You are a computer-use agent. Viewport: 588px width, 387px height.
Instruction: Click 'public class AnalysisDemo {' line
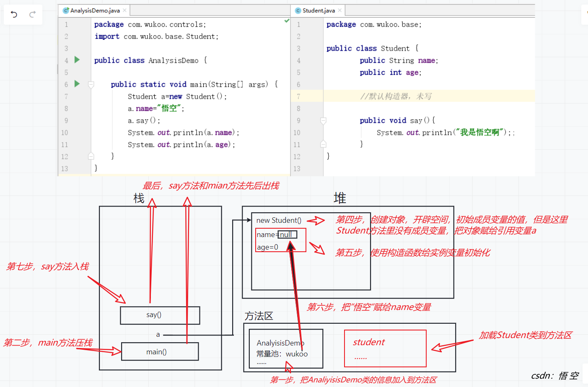point(150,60)
